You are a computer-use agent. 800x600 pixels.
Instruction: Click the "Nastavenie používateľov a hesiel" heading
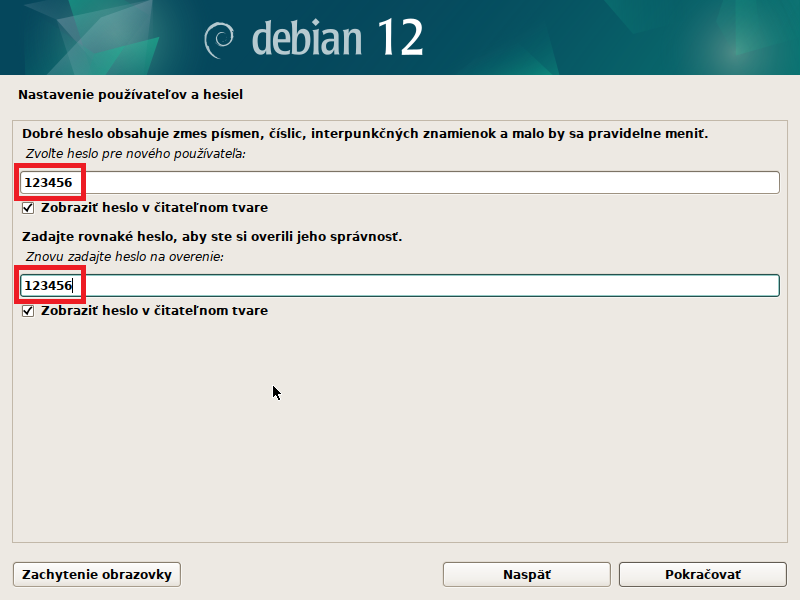pos(131,95)
